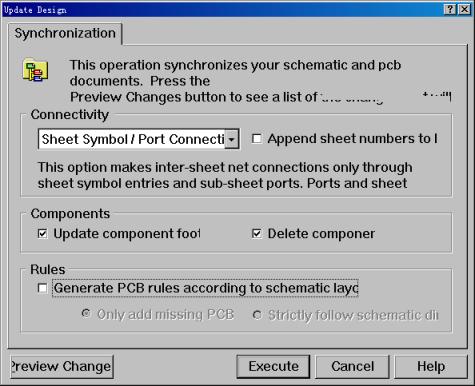Uncheck Delete components checkbox

click(256, 233)
